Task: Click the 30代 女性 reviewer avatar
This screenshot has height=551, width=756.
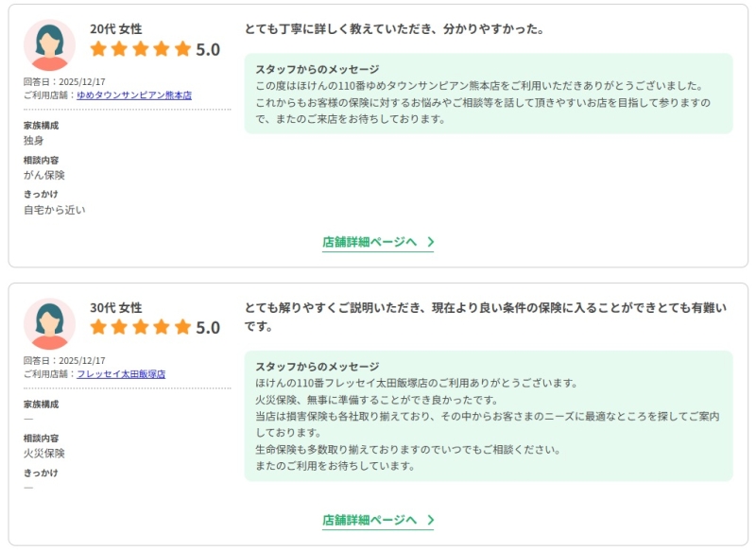Action: [x=49, y=324]
